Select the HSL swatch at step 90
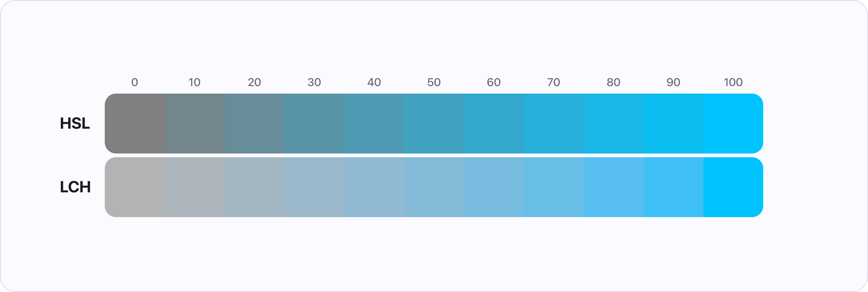The image size is (868, 292). coord(673,124)
